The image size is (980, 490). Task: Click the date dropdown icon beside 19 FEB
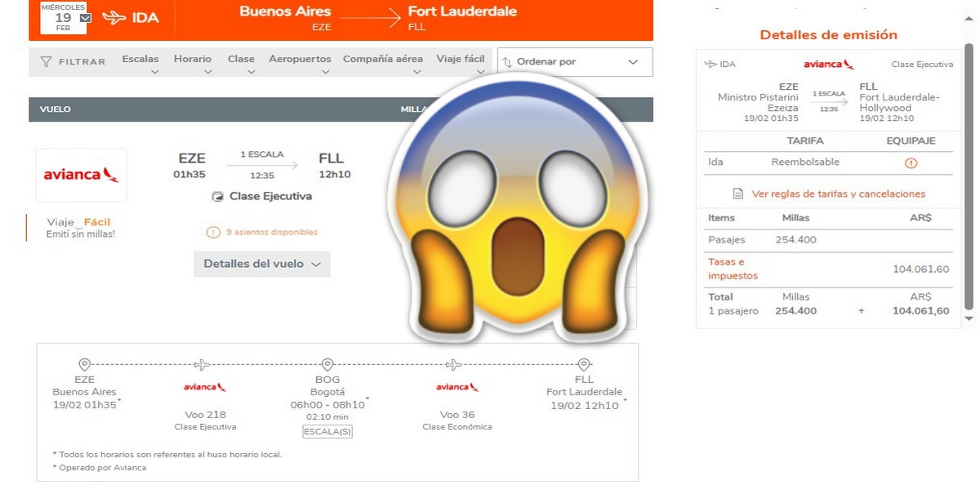pyautogui.click(x=86, y=18)
